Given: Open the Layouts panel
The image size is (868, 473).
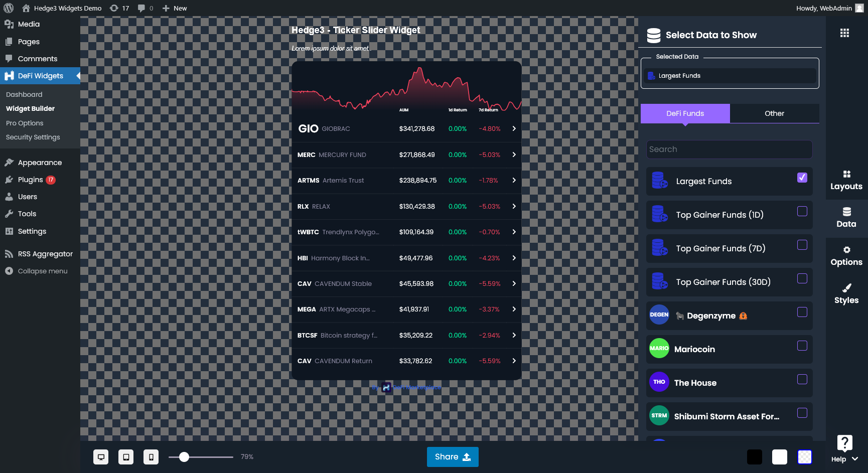Looking at the screenshot, I should 846,181.
